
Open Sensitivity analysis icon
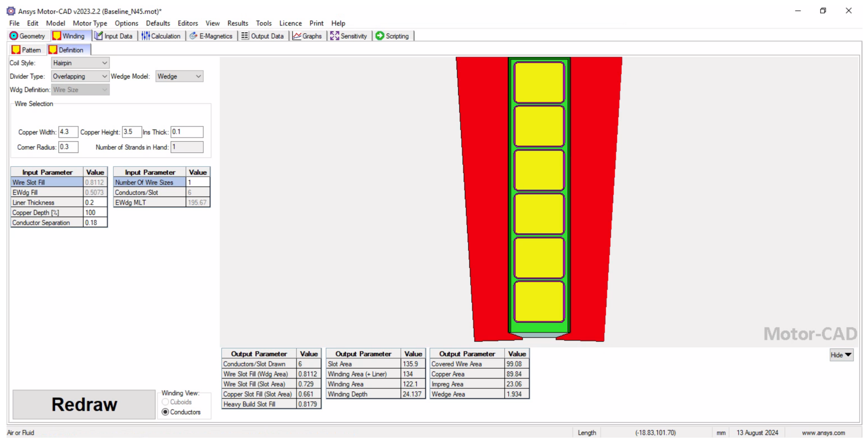click(x=335, y=36)
